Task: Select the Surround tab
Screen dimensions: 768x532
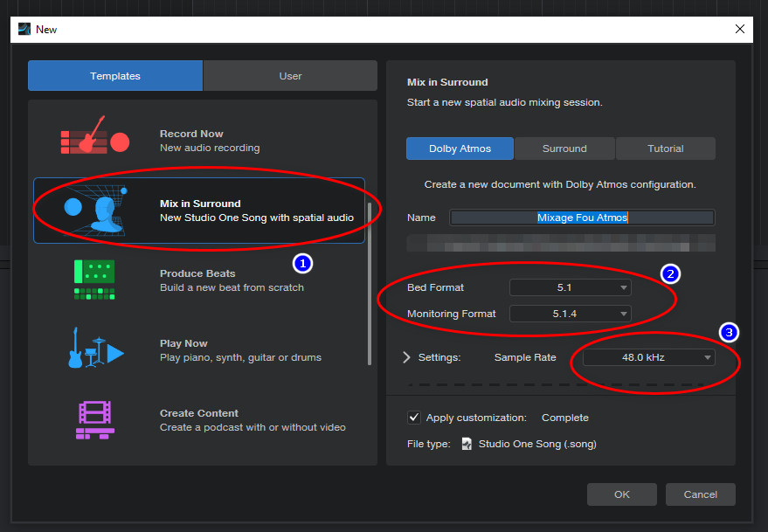Action: [x=564, y=149]
